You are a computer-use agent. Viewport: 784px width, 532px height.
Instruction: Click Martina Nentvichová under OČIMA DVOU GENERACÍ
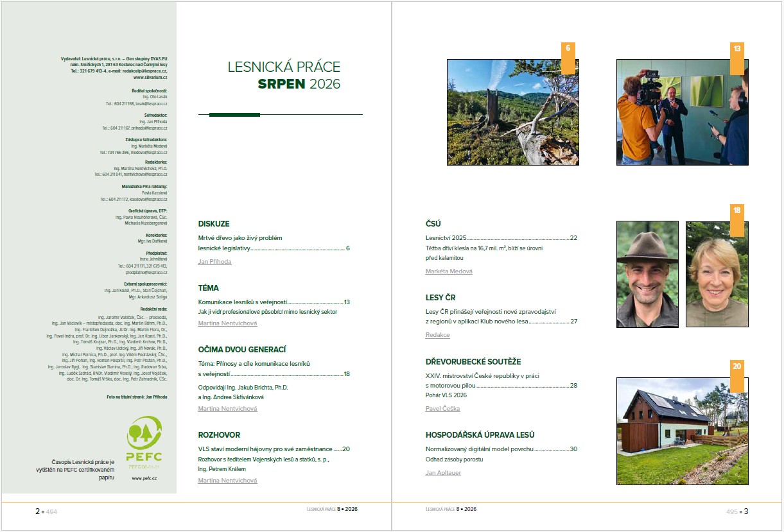click(227, 409)
